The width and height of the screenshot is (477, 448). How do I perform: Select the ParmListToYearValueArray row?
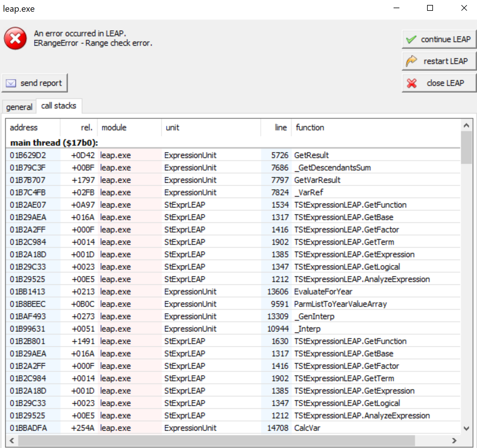(233, 304)
